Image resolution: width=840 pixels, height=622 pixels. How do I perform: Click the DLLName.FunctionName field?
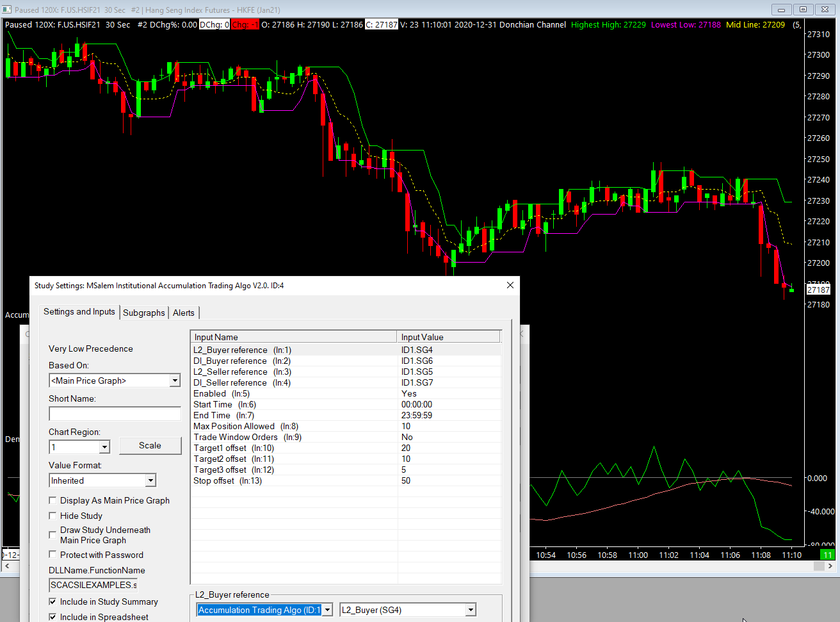pyautogui.click(x=93, y=585)
